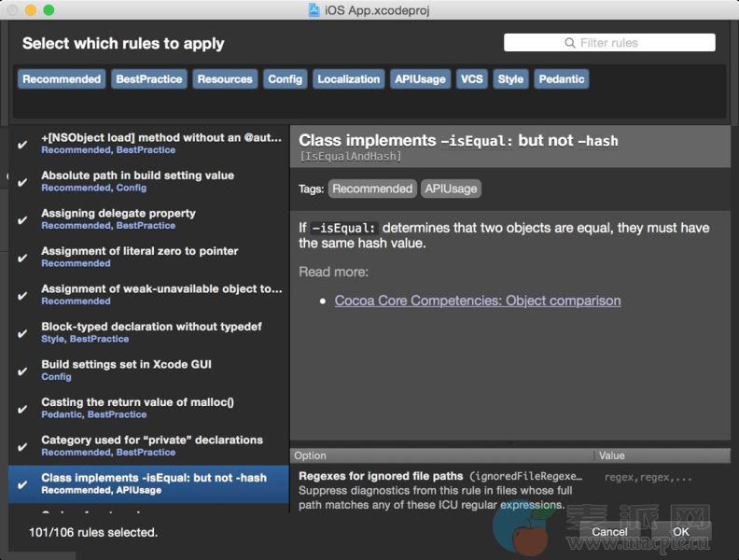Toggle checkmark for Casting the return value of malloc()
739x560 pixels.
[x=22, y=409]
